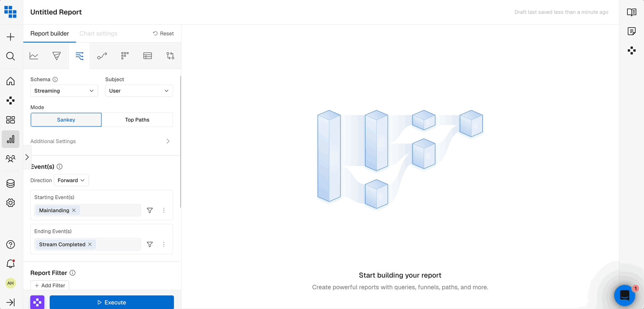Click the purple AI assistant button beside Execute
This screenshot has width=644, height=309.
[x=37, y=302]
